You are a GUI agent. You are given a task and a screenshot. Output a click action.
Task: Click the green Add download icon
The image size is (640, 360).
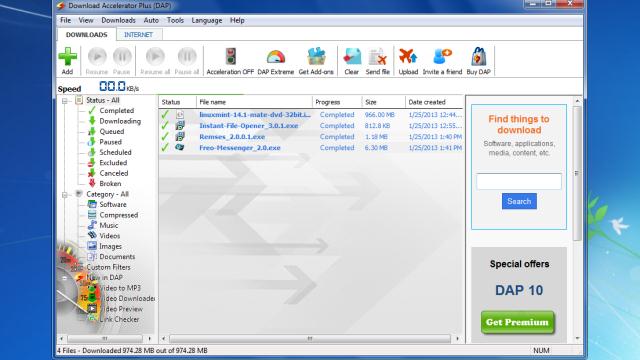67,56
